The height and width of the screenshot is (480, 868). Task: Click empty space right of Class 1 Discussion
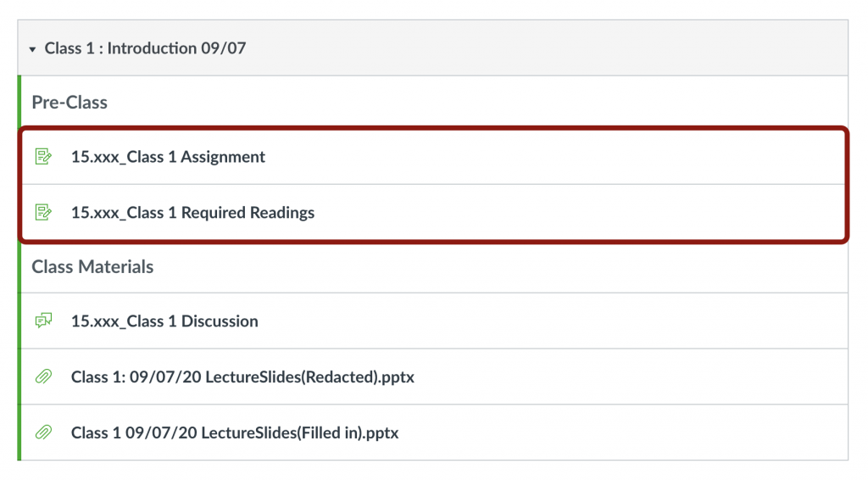pos(551,321)
